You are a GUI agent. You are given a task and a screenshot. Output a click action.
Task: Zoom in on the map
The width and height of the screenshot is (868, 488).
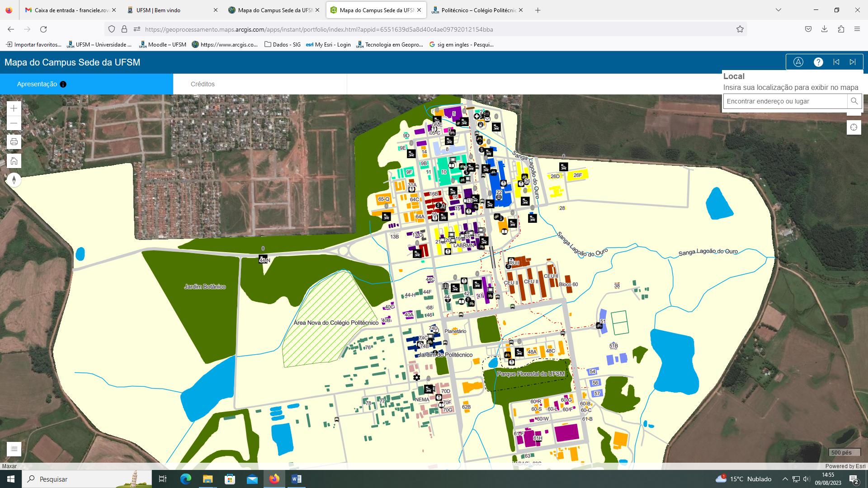[x=14, y=108]
